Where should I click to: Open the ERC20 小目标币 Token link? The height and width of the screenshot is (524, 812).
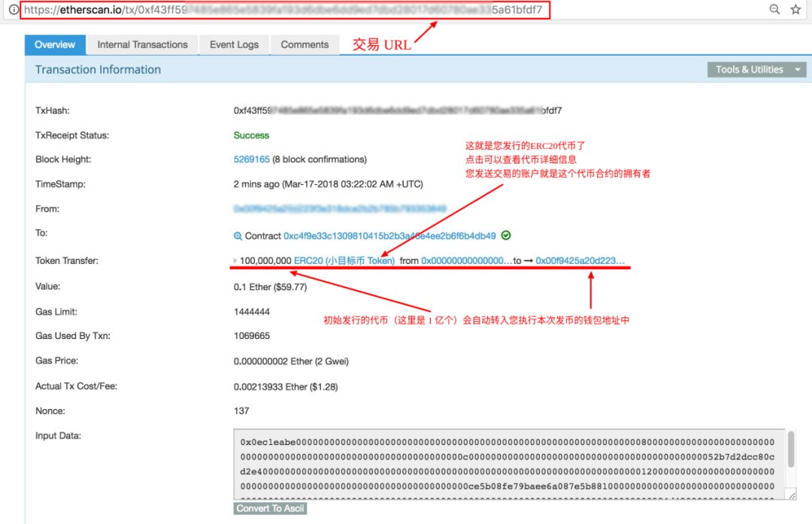click(x=344, y=261)
